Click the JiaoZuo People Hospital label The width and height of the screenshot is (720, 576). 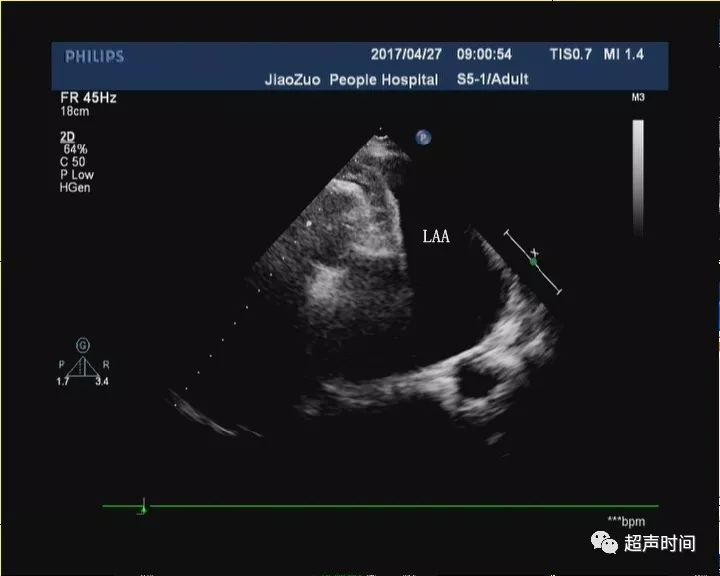[x=351, y=79]
